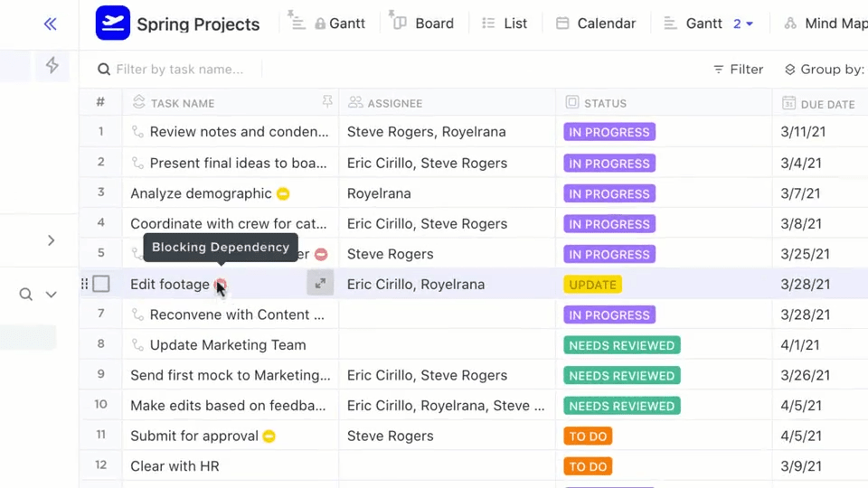
Task: Open task Edit footage
Action: pos(170,284)
